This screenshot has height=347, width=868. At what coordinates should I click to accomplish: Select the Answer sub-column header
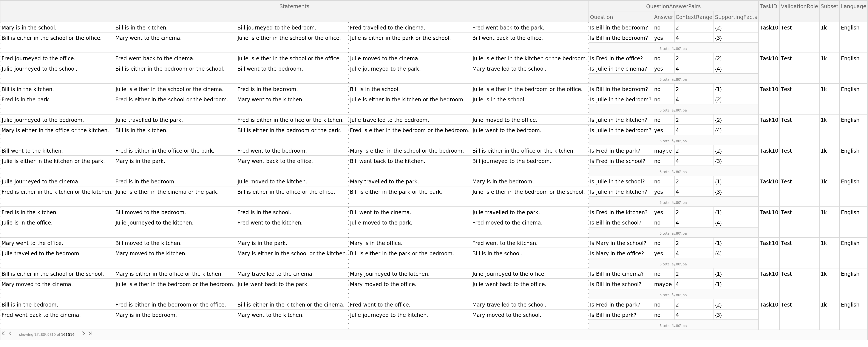663,17
